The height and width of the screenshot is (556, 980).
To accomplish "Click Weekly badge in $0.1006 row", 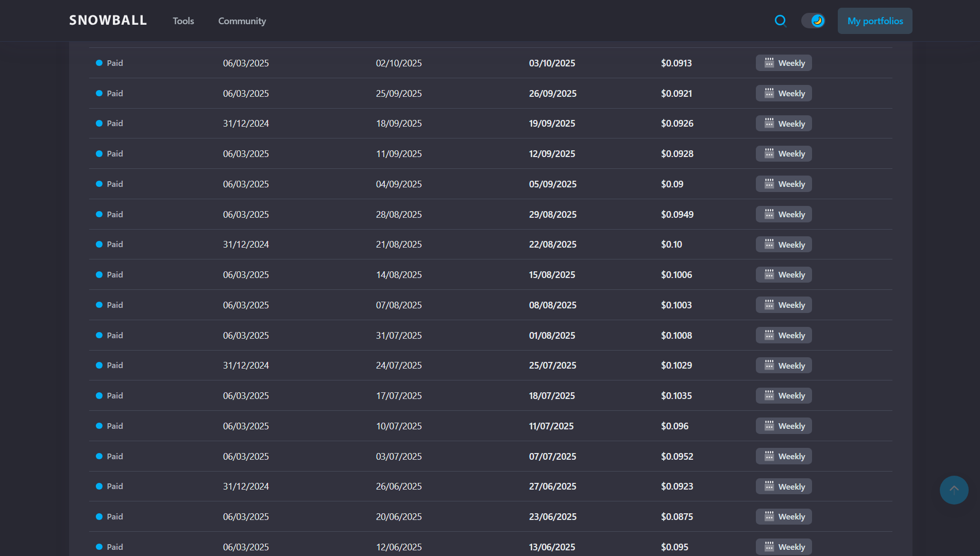I will click(x=784, y=274).
